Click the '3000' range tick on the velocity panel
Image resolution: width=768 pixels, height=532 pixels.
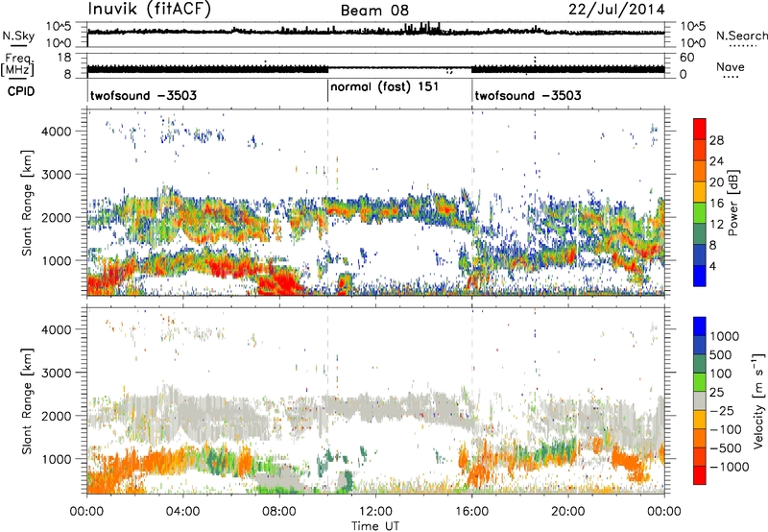56,373
